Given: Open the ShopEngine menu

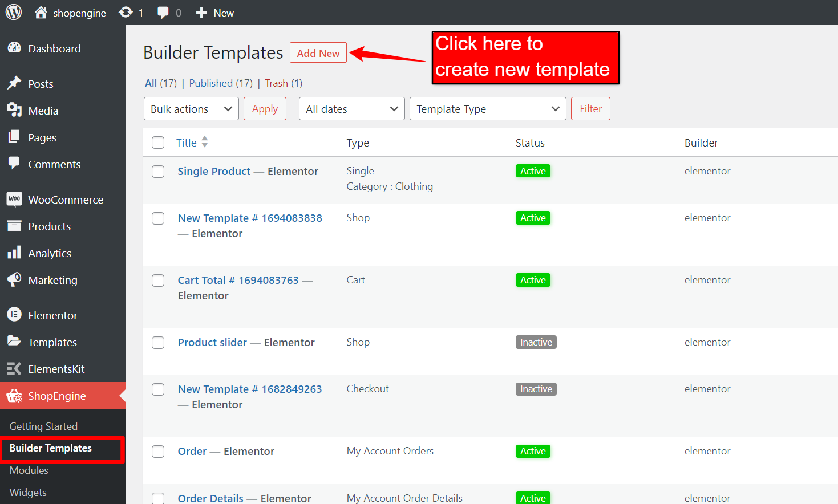Looking at the screenshot, I should click(x=63, y=396).
